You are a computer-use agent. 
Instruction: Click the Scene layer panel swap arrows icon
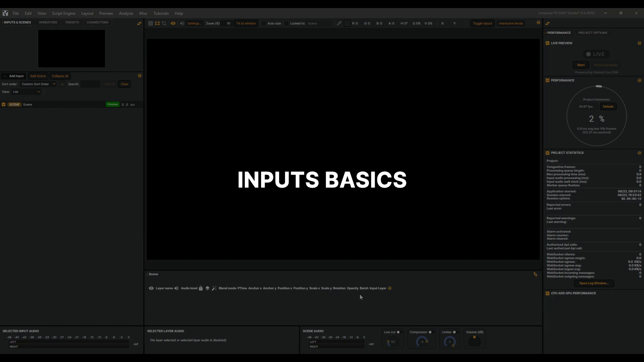(x=535, y=274)
